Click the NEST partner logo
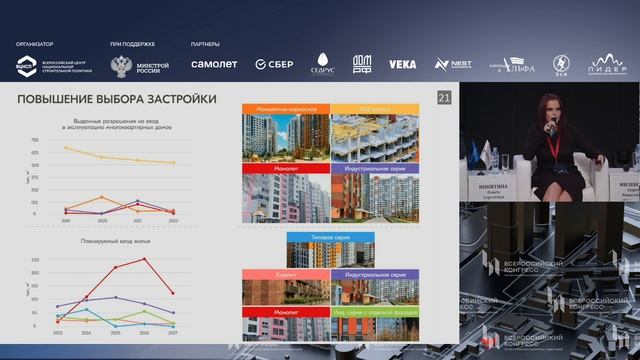 point(453,64)
